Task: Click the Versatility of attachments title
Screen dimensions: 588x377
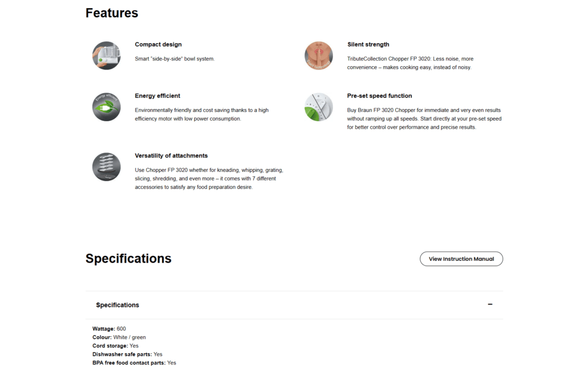Action: pyautogui.click(x=171, y=156)
